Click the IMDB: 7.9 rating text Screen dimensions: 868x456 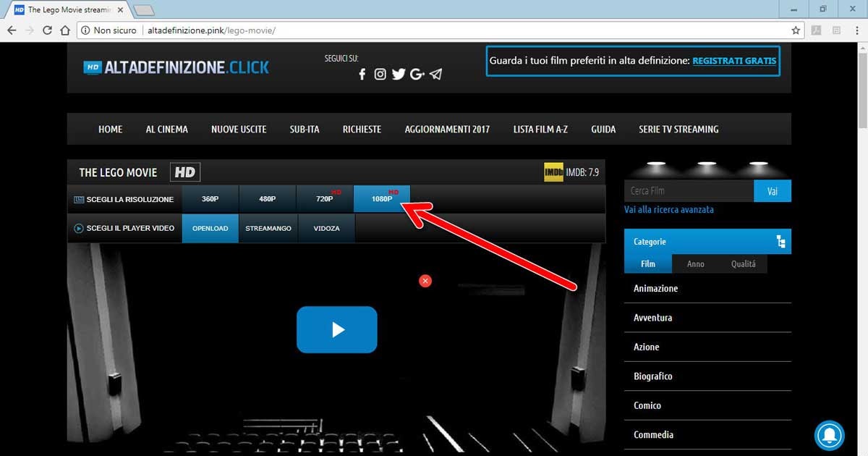582,172
